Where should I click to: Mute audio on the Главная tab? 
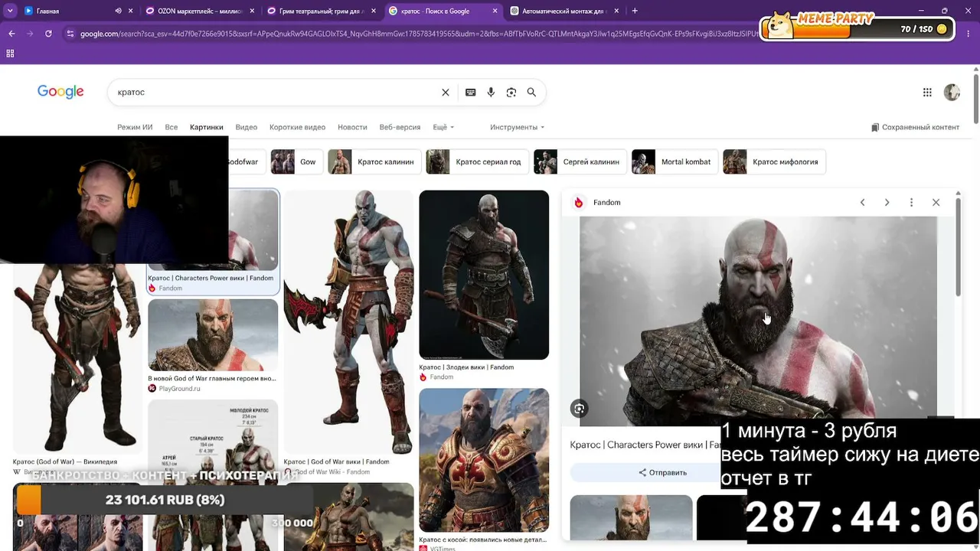pos(118,11)
